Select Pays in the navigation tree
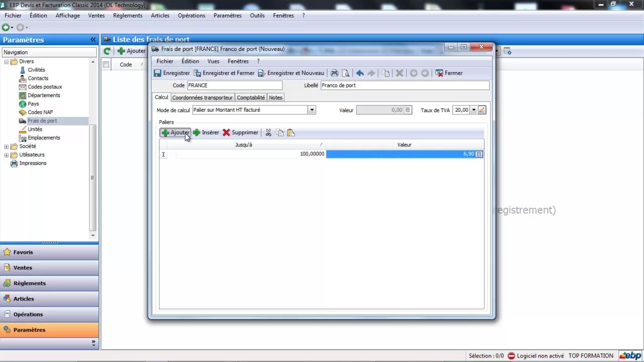644x362 pixels. coord(33,104)
